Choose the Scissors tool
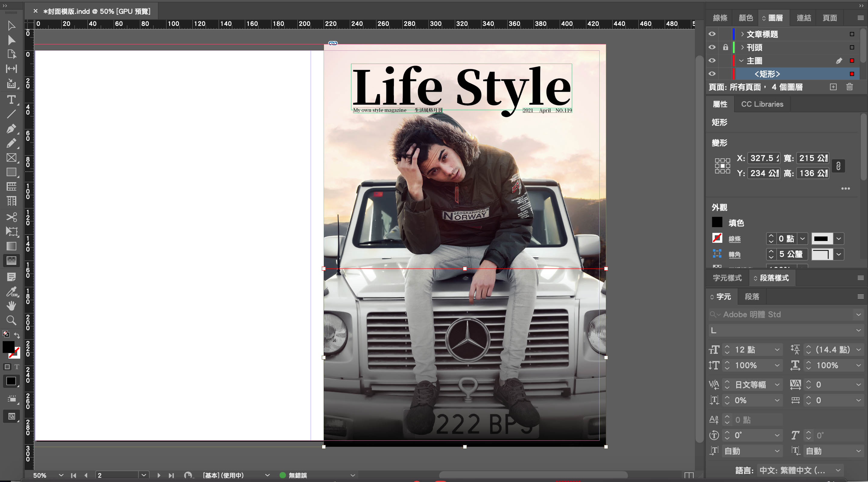Screen dimensions: 868x482 point(11,217)
